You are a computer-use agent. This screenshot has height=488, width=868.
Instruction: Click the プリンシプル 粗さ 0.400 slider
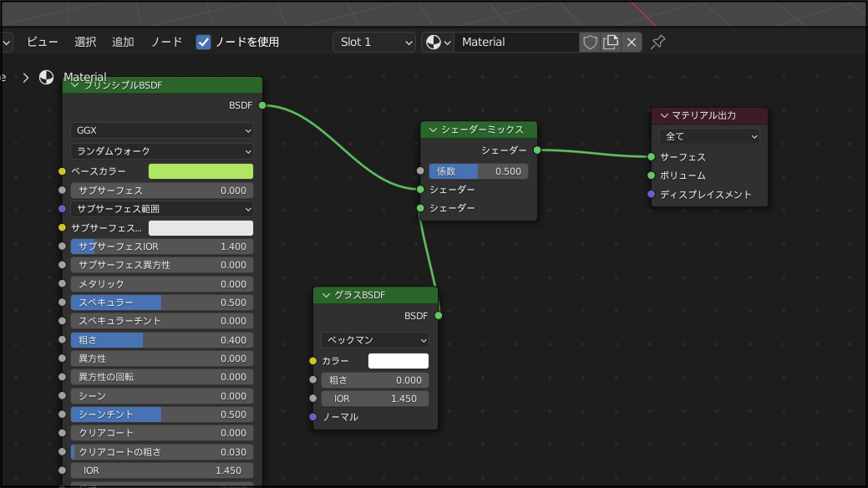coord(161,340)
